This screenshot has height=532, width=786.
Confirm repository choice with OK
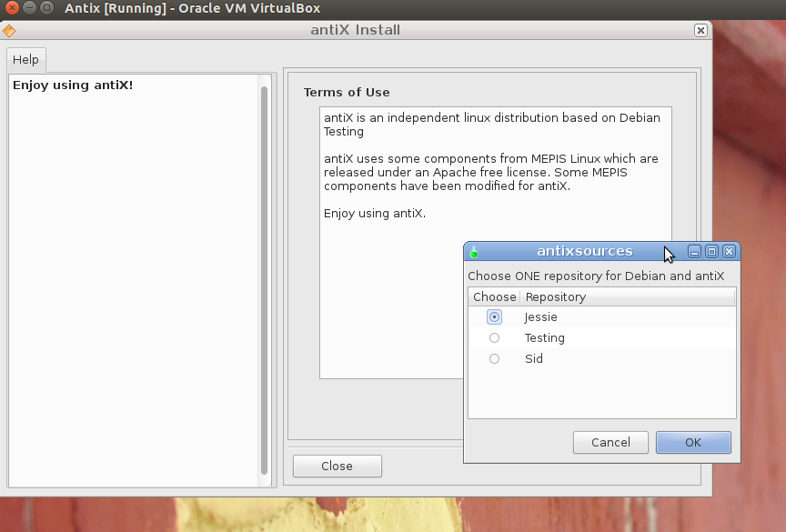click(x=693, y=442)
